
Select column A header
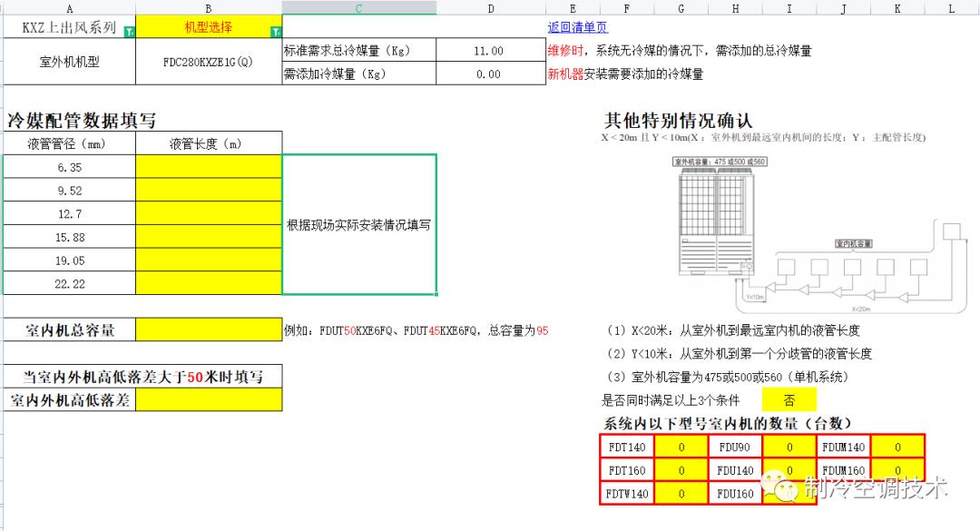click(x=69, y=8)
